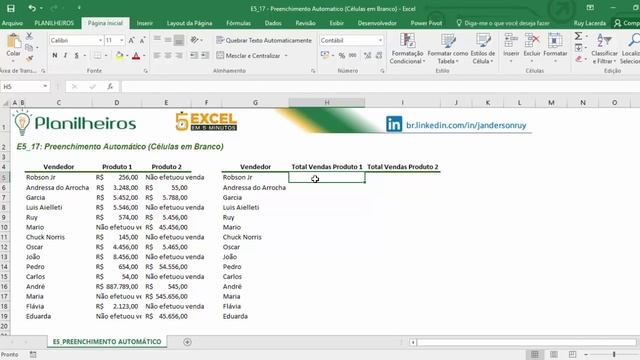Click the zoom slider handle
The width and height of the screenshot is (640, 360).
click(614, 354)
